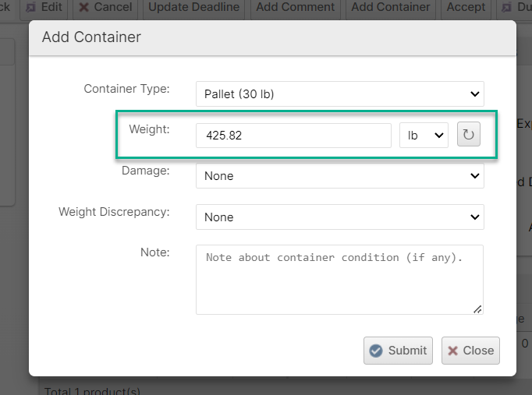Click the Add Container dialog title bar
This screenshot has width=532, height=395.
(272, 37)
